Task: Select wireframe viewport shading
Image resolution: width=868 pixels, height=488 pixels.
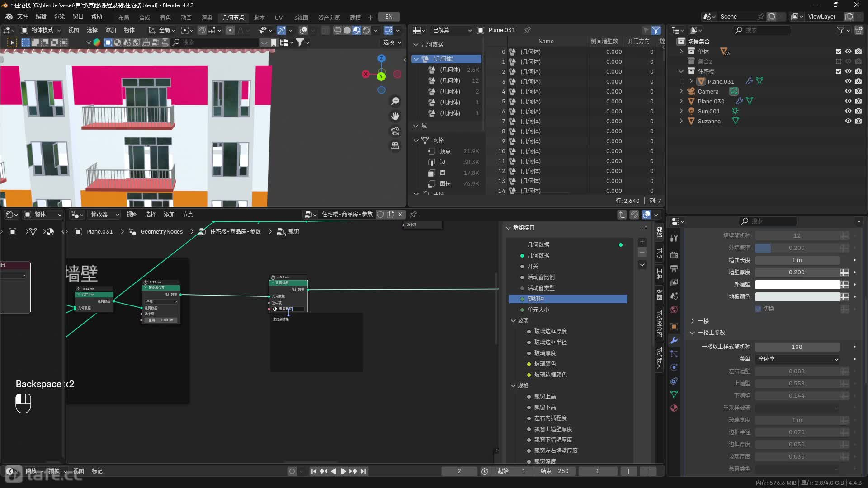Action: [337, 30]
